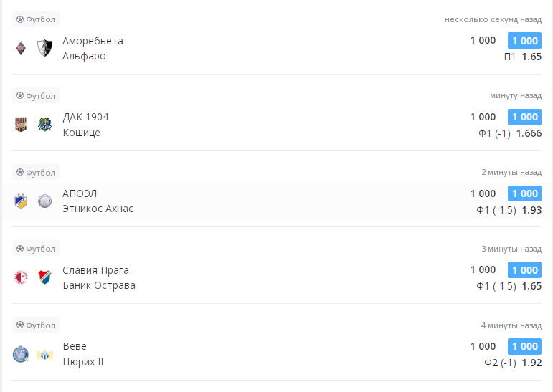Viewport: 553px width, 392px height.
Task: Click the ДАК 1904 team logo
Action: [20, 125]
